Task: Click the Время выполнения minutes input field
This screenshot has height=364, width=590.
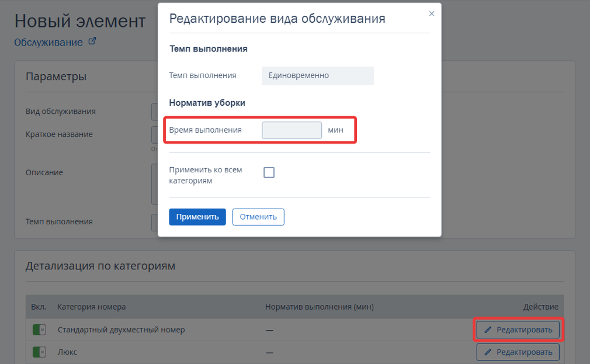Action: click(x=291, y=130)
